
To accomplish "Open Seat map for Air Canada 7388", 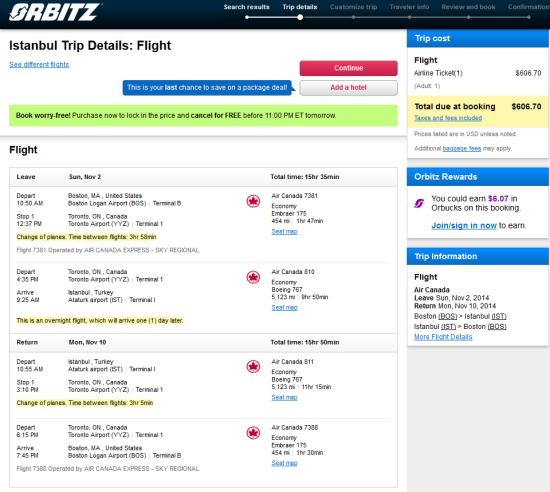I will (x=284, y=463).
